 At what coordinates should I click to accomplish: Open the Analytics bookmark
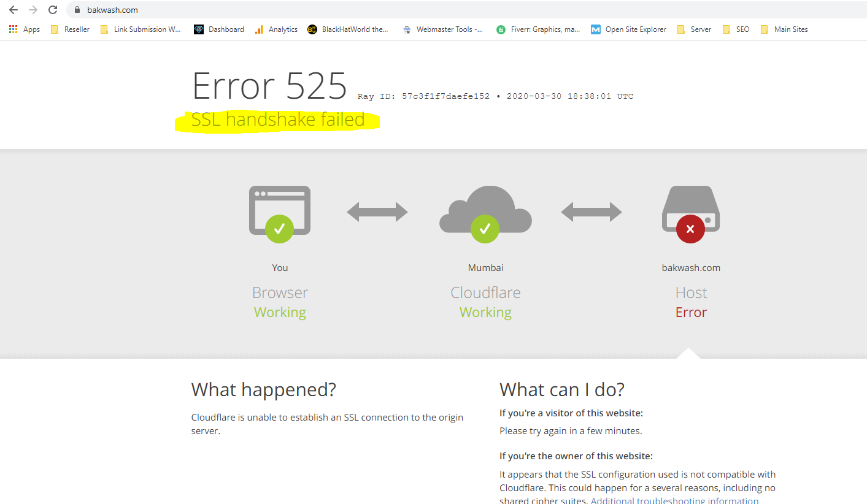coord(276,29)
